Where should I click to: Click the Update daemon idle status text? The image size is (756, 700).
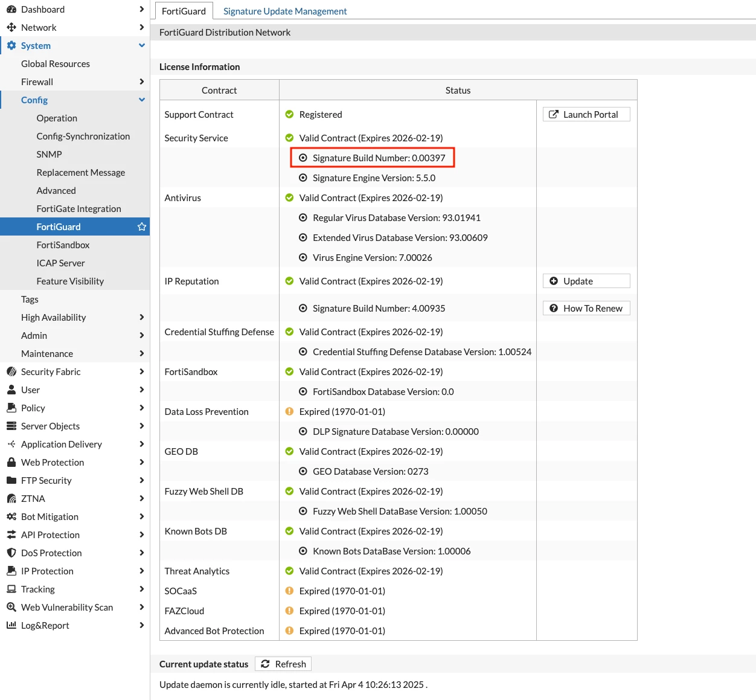(293, 684)
